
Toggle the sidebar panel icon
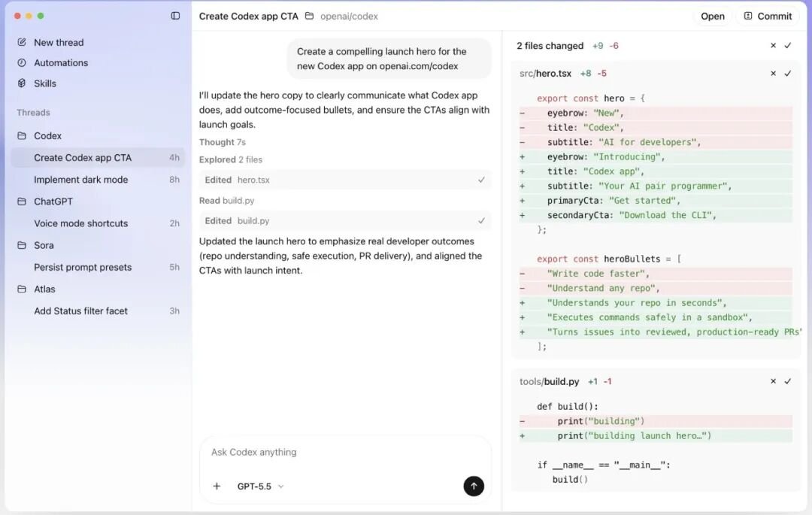(175, 16)
